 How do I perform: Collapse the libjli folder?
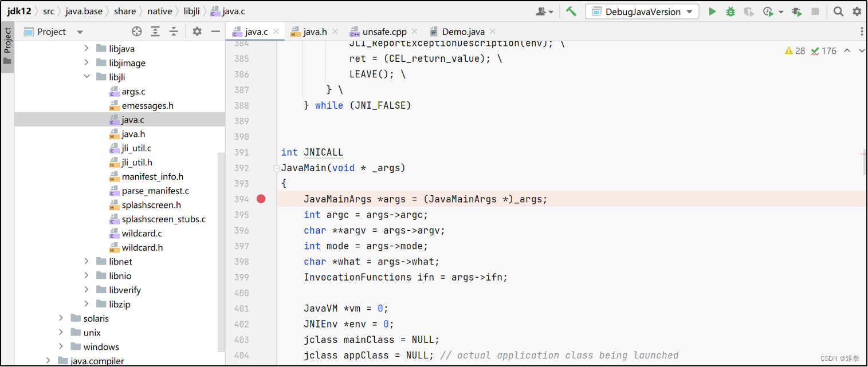coord(87,77)
